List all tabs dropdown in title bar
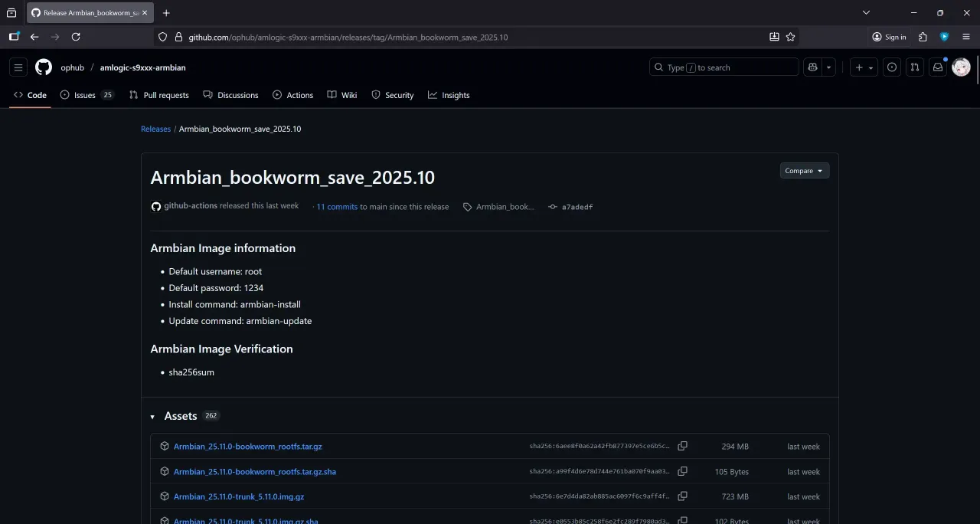 (866, 12)
